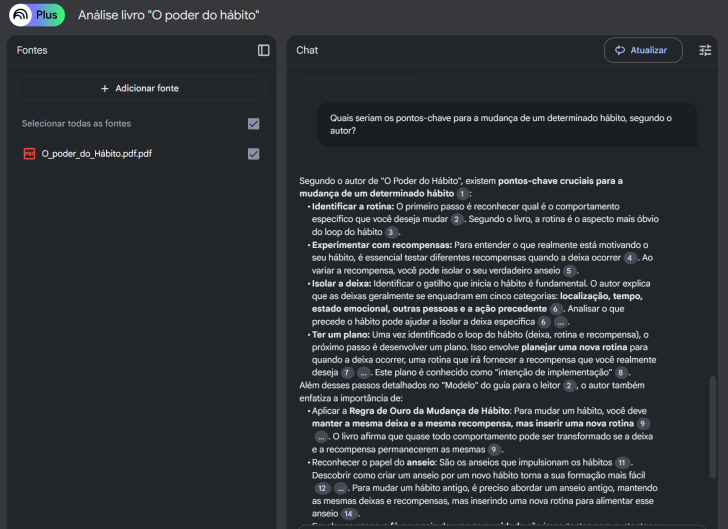The width and height of the screenshot is (728, 529).
Task: Open citation 1 after determinado hábito
Action: (x=462, y=194)
